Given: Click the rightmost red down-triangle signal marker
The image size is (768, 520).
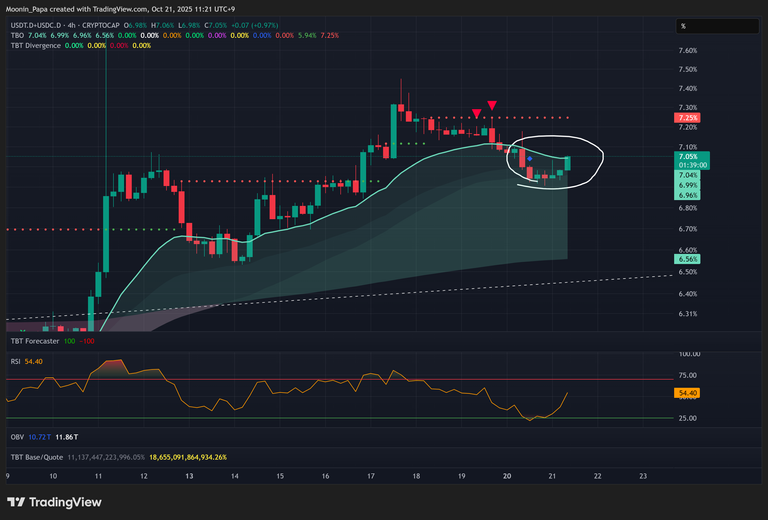Looking at the screenshot, I should 492,105.
